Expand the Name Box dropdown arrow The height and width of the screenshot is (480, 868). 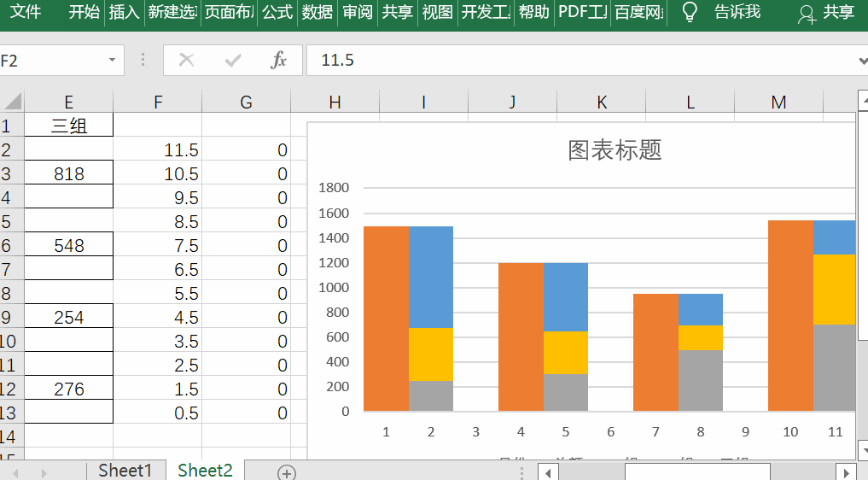coord(112,60)
